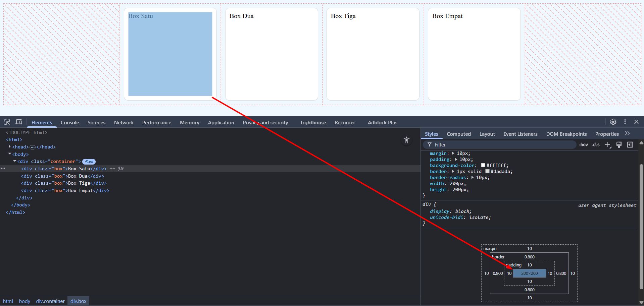Screen dimensions: 644x306
Task: Show more tabs in the Styles pane
Action: pyautogui.click(x=627, y=133)
